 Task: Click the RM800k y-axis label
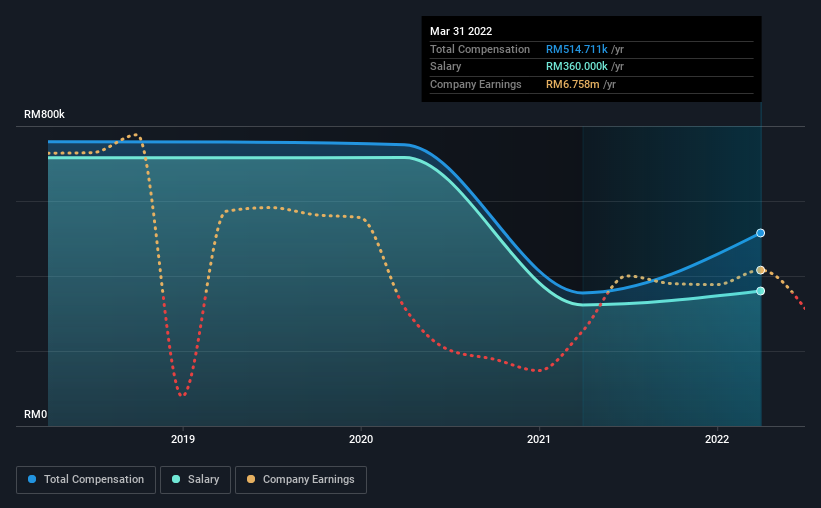(45, 114)
